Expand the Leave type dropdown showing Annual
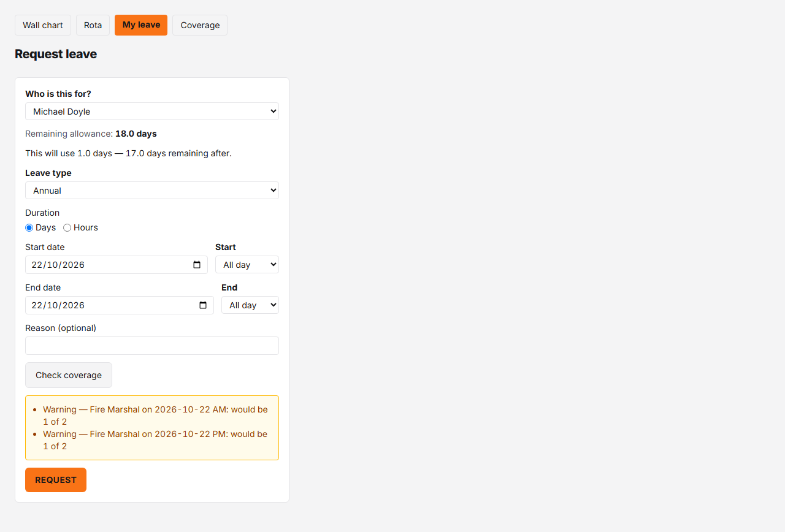The width and height of the screenshot is (785, 532). click(152, 191)
